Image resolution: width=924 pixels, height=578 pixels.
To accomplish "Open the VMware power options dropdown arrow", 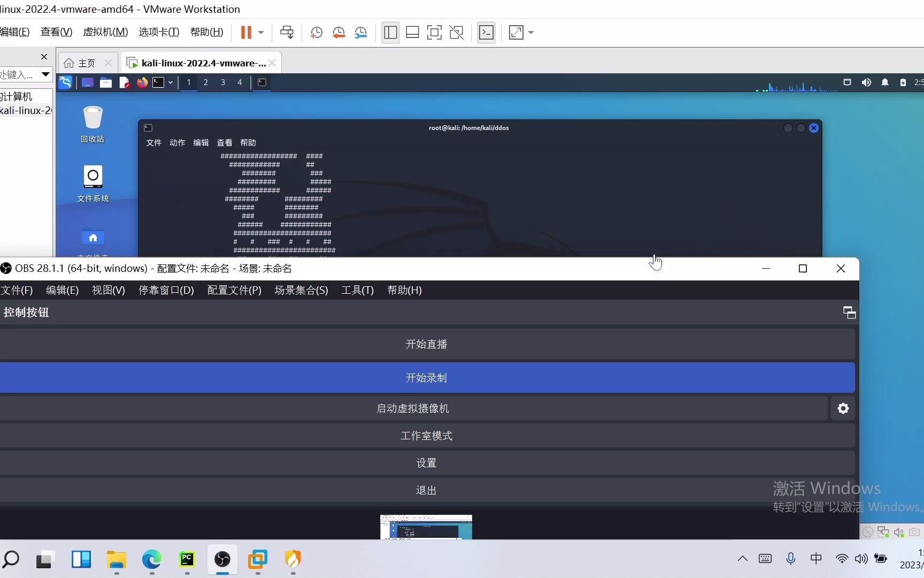I will pyautogui.click(x=261, y=33).
